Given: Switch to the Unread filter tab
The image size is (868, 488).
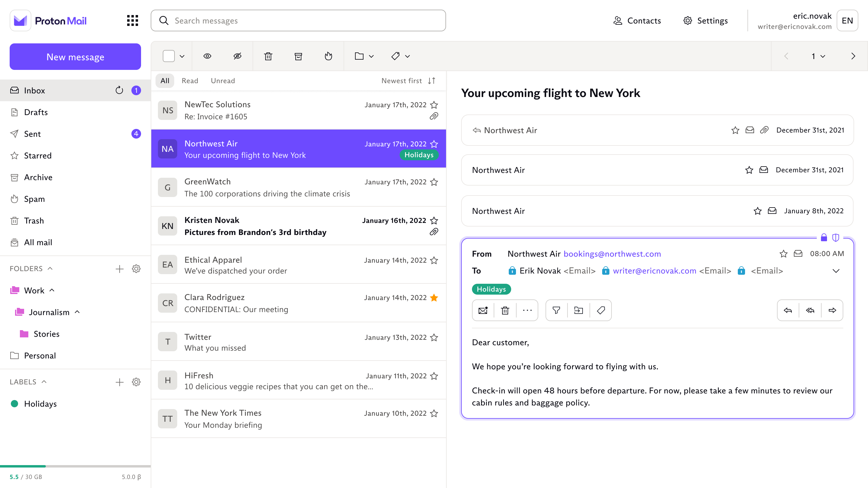Looking at the screenshot, I should click(x=223, y=80).
